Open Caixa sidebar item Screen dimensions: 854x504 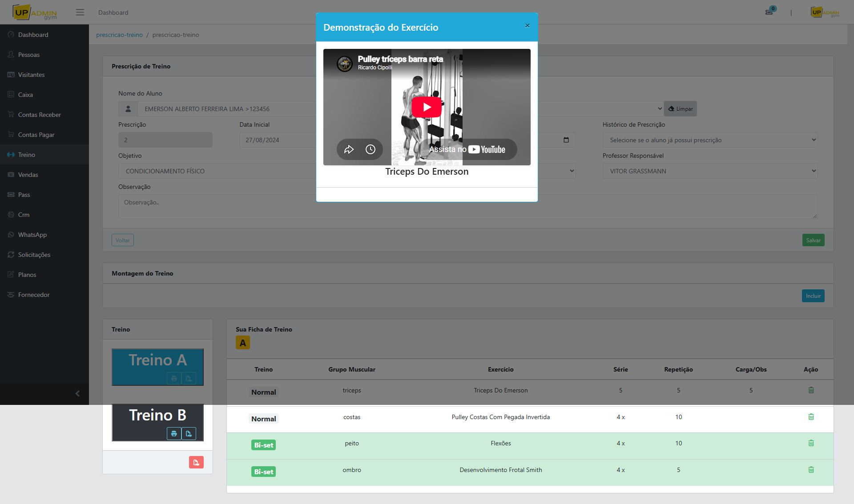[44, 95]
